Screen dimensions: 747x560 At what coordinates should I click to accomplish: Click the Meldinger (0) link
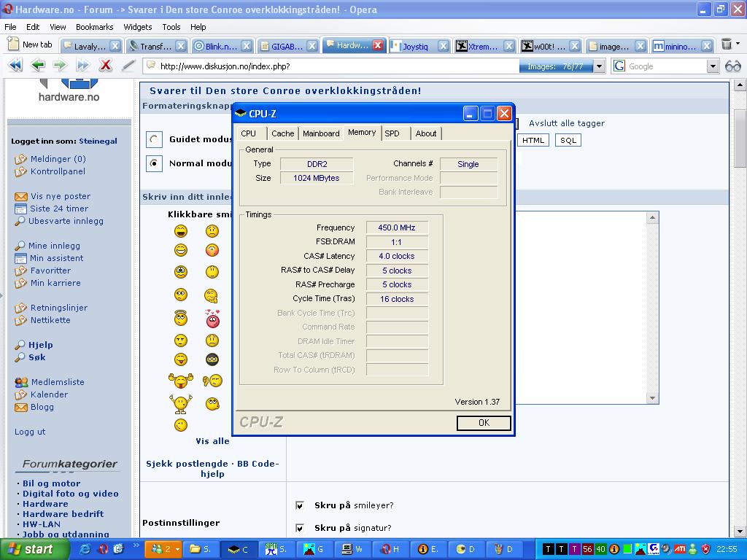coord(58,159)
